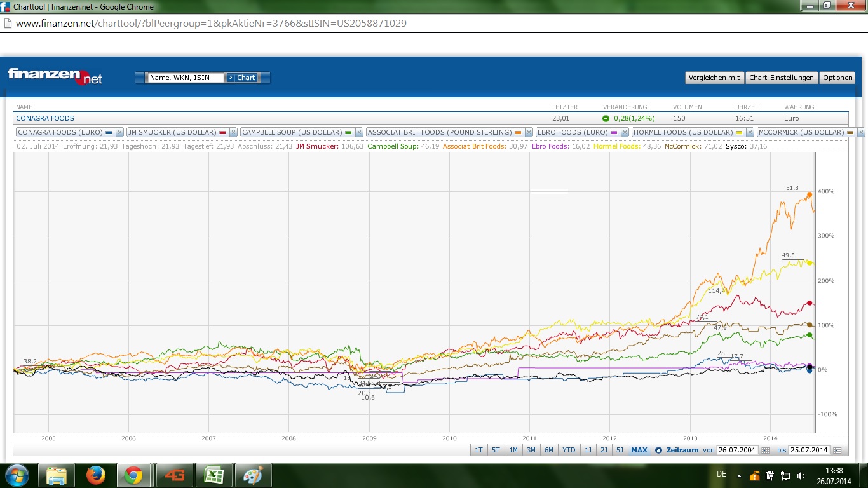Screen dimensions: 868x488
Task: Switch chart range to 1J
Action: tap(588, 450)
